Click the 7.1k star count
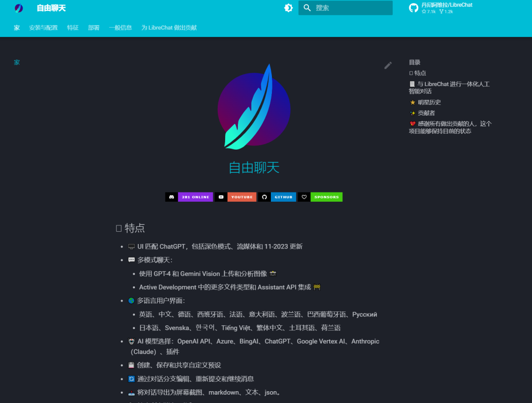The width and height of the screenshot is (532, 403). [429, 11]
